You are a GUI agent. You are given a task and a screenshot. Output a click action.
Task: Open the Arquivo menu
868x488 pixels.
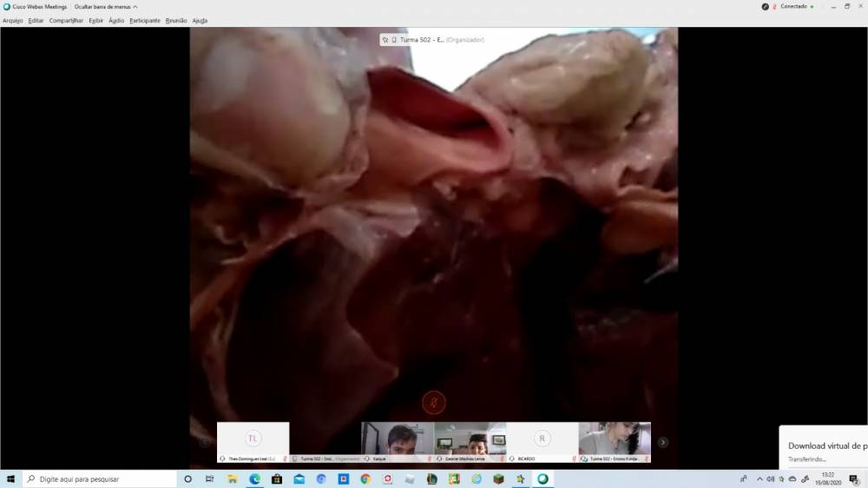coord(12,20)
